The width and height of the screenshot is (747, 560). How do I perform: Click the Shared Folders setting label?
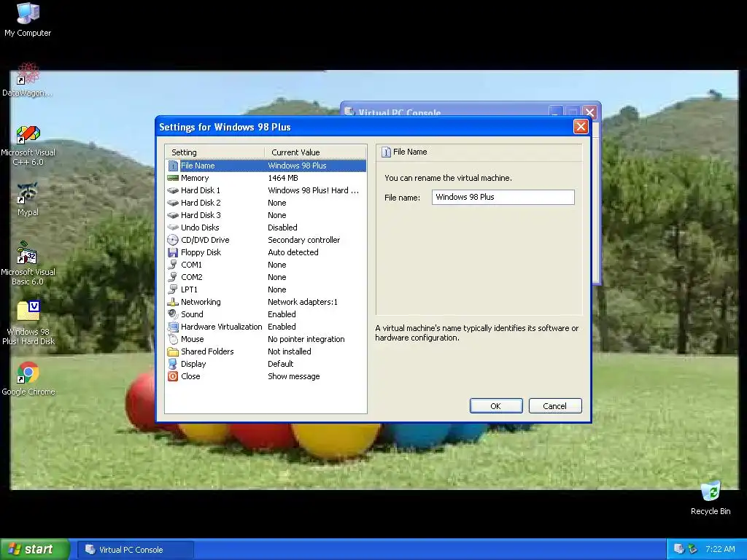coord(207,351)
